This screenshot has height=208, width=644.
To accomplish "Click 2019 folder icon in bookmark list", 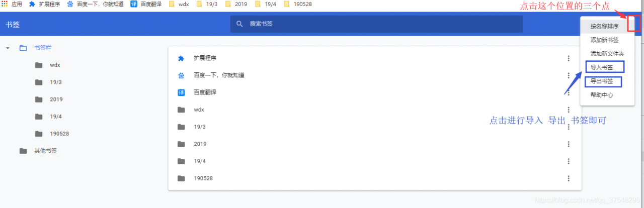I will point(181,144).
